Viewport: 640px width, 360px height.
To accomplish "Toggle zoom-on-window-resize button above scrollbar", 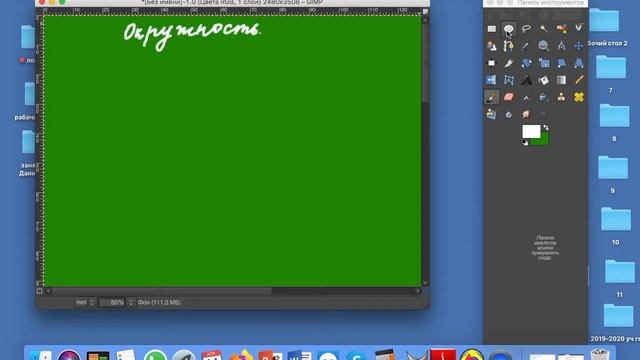I will [x=425, y=11].
